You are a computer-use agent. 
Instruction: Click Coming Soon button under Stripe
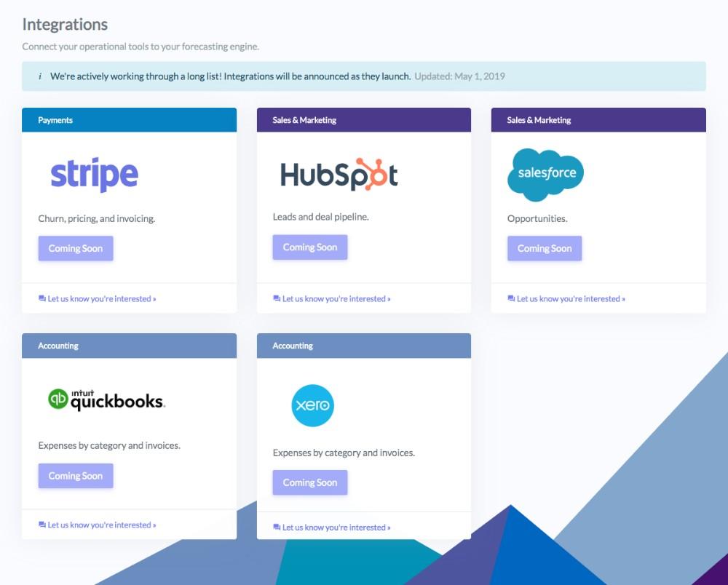pos(76,248)
